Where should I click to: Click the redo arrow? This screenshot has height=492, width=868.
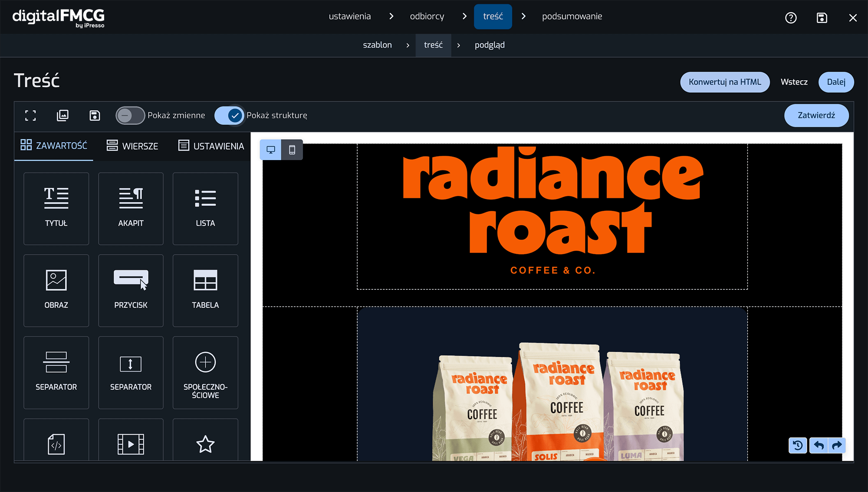pos(837,445)
